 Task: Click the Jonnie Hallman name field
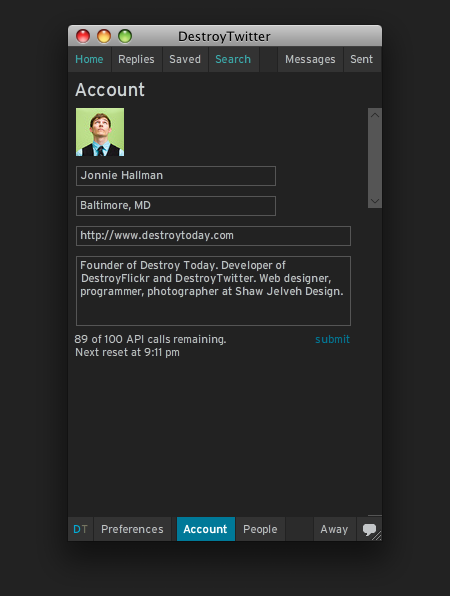pos(176,176)
